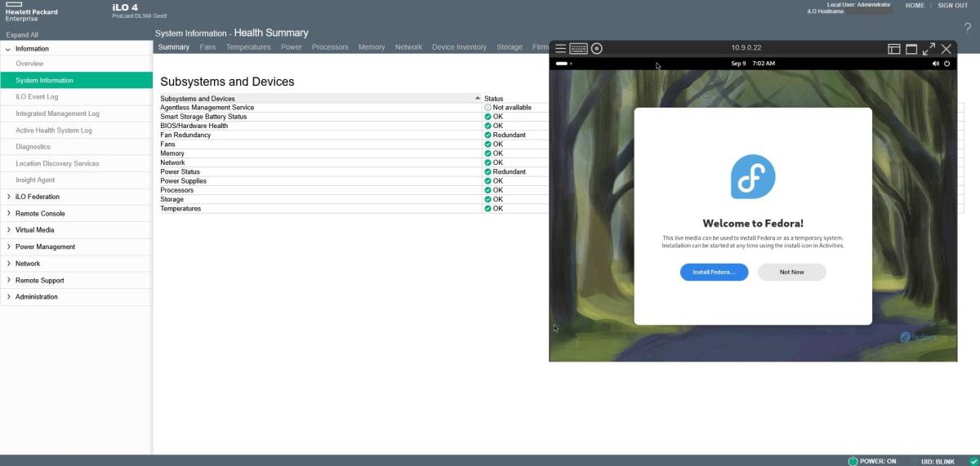980x466 pixels.
Task: Open the Power tab
Action: pos(292,47)
